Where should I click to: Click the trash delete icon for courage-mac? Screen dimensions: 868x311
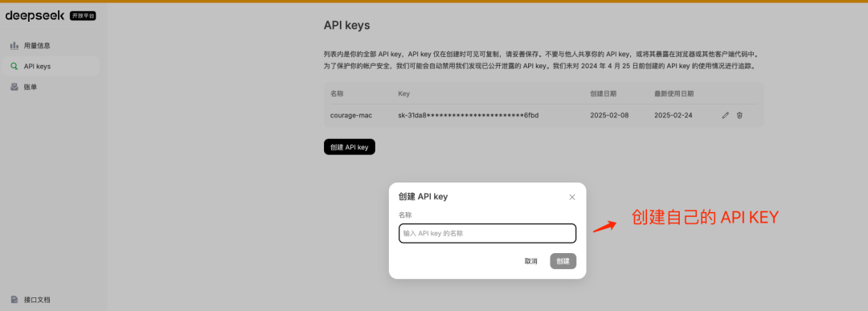(x=739, y=116)
